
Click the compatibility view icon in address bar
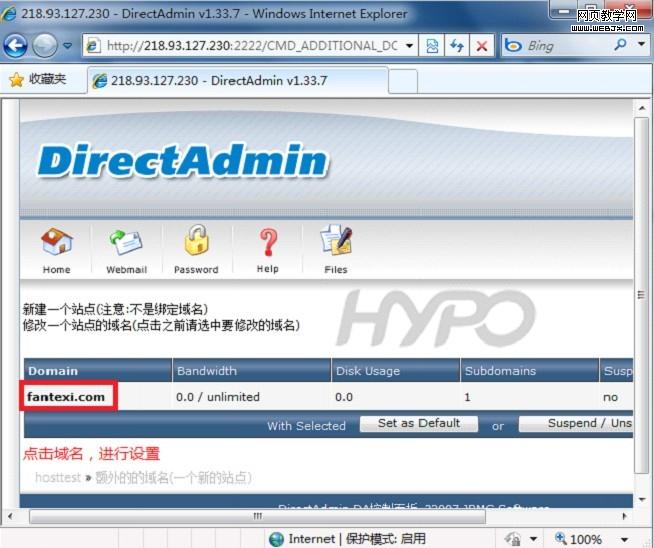432,46
